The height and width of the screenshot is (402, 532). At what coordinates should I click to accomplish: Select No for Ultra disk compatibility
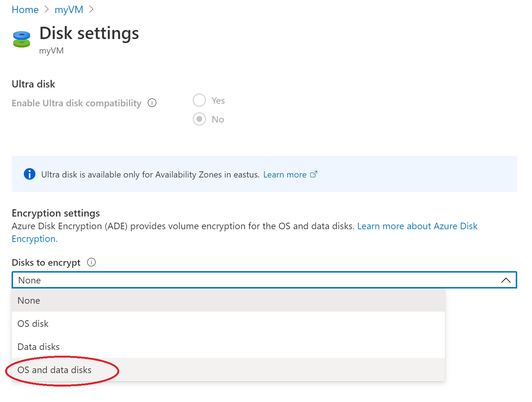199,119
